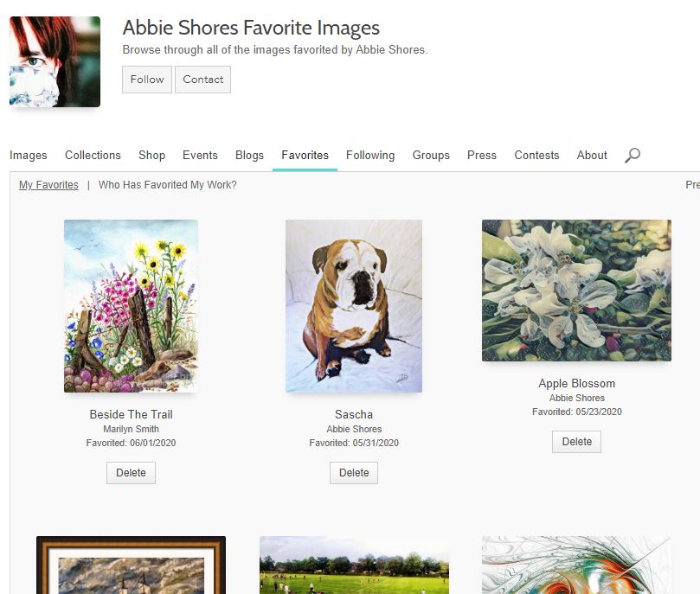Open the Collections tab

(93, 155)
